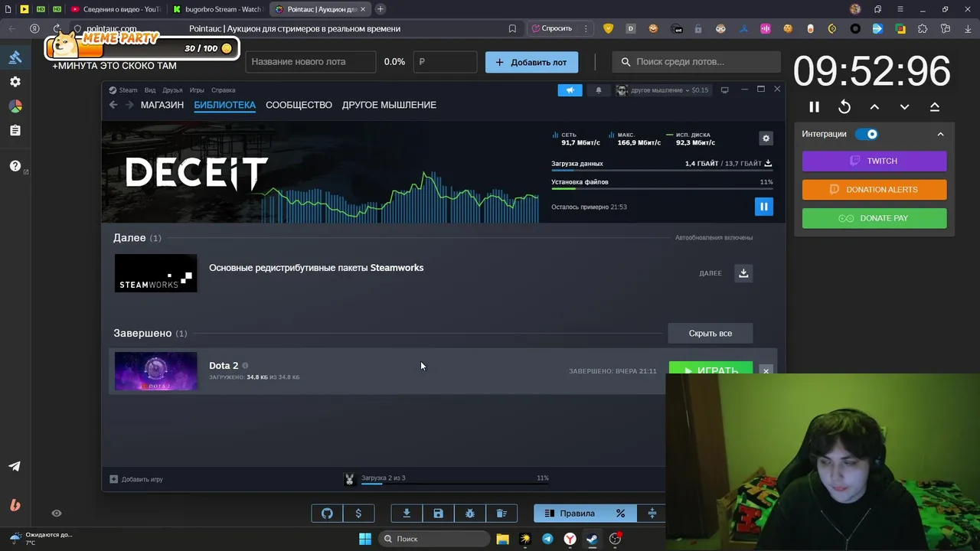
Task: Open Pointauc statistics pie chart icon
Action: pos(15,106)
